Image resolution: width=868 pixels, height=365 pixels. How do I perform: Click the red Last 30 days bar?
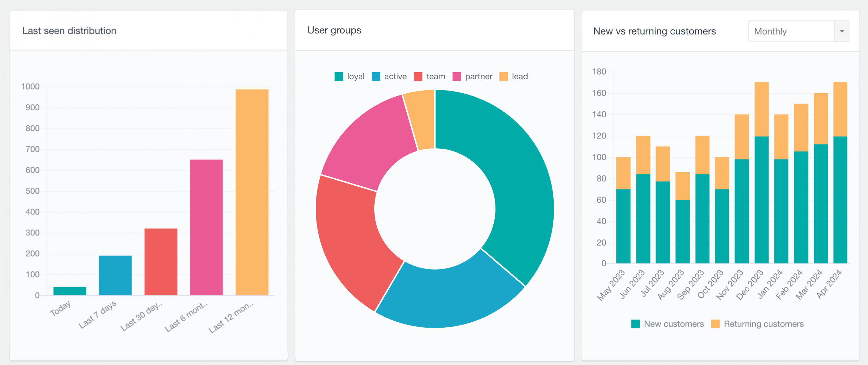[x=161, y=262]
